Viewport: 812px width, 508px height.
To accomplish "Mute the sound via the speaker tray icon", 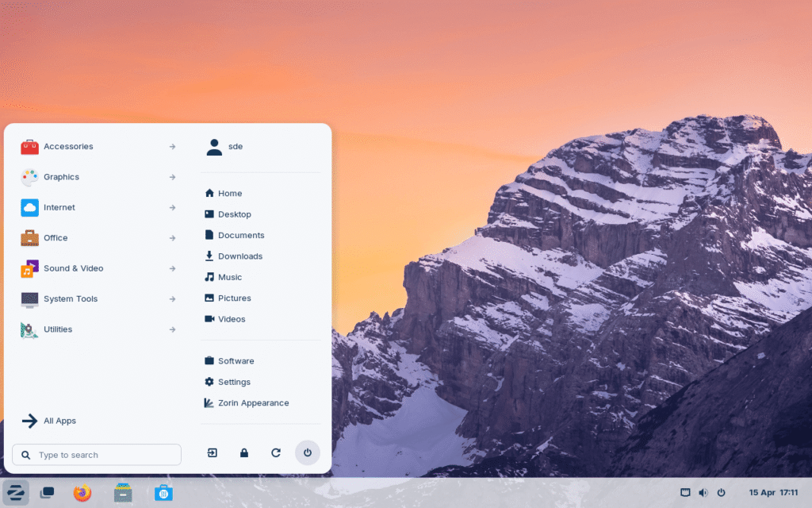I will point(703,492).
